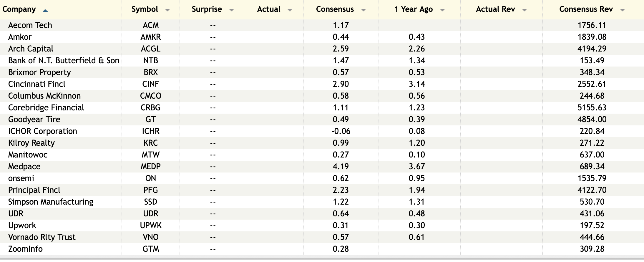Viewport: 644px width, 262px height.
Task: Click the Company column ascending sort arrow
Action: point(45,10)
